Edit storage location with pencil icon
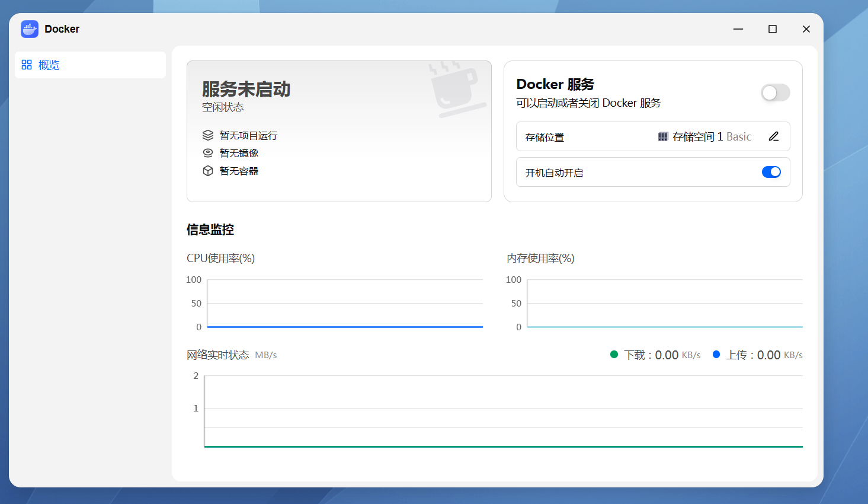Image resolution: width=868 pixels, height=504 pixels. 774,136
